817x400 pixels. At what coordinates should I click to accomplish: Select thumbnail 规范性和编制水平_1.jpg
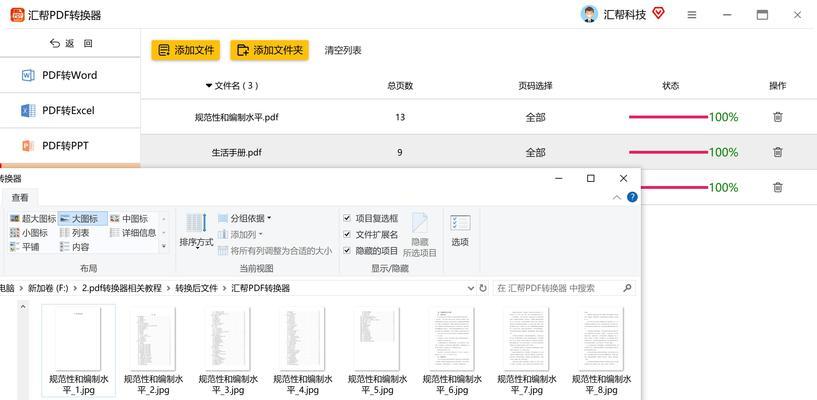[79, 351]
